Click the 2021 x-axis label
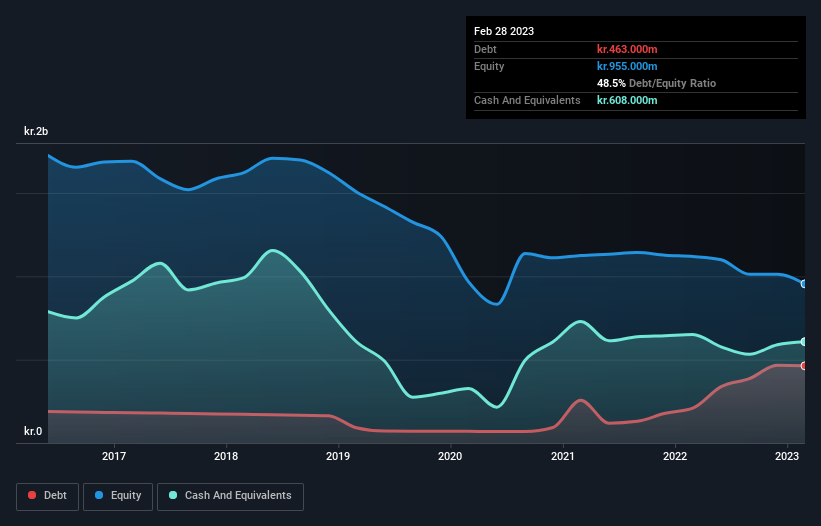The height and width of the screenshot is (526, 821). pyautogui.click(x=562, y=456)
